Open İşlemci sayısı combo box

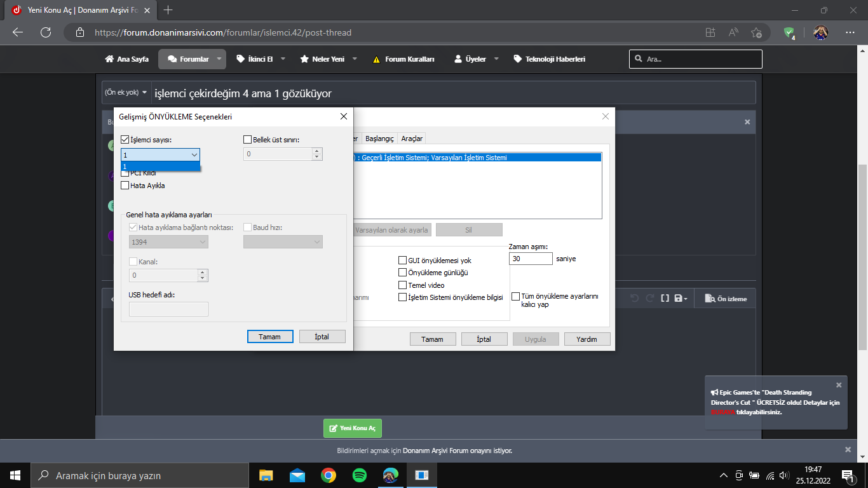click(x=160, y=154)
